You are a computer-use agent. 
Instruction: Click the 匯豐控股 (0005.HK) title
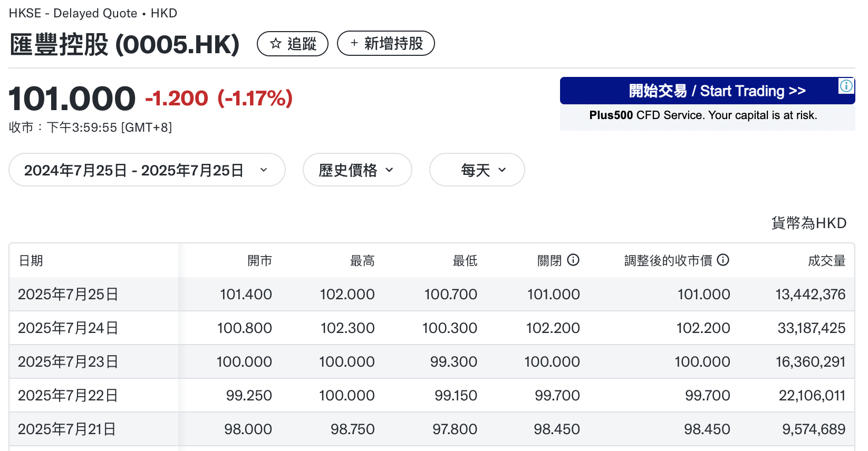pos(124,44)
